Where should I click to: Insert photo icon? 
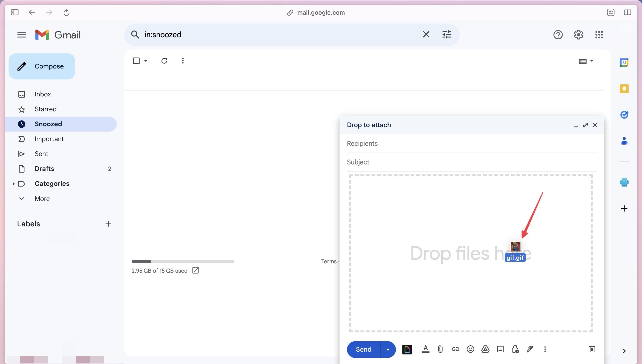(x=500, y=349)
